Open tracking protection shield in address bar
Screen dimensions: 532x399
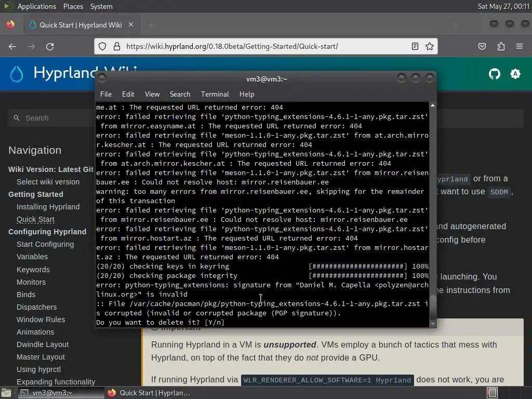coord(102,46)
